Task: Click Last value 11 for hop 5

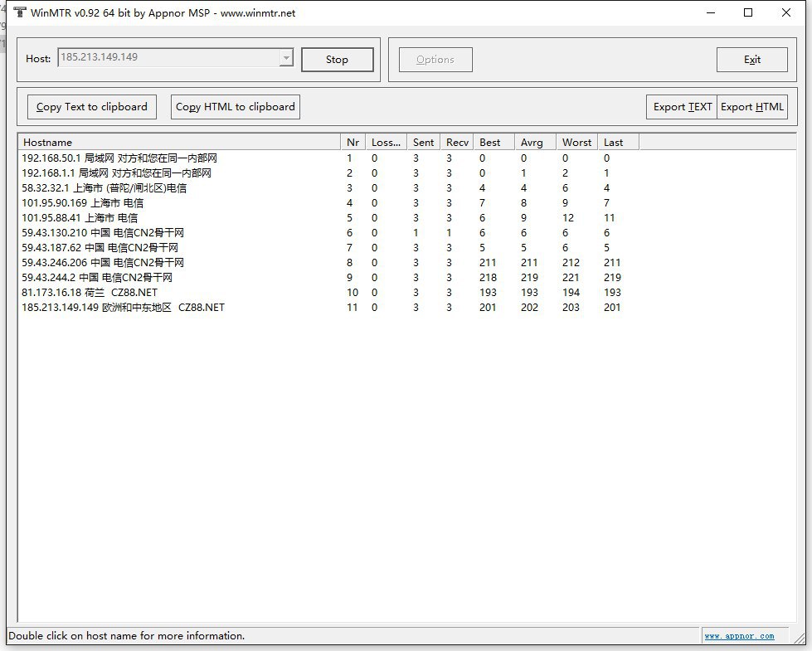Action: tap(609, 218)
